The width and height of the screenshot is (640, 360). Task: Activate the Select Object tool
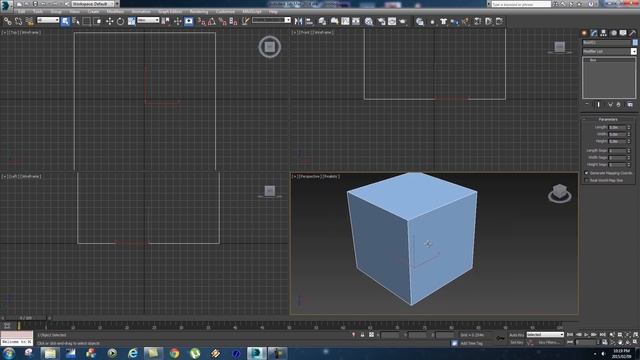65,21
